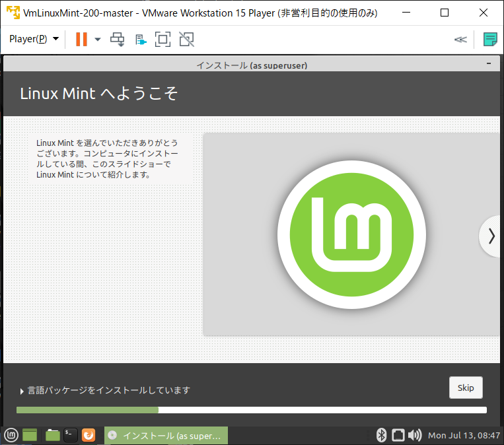Toggle Unity mode icon
Image resolution: width=504 pixels, height=445 pixels.
click(186, 40)
